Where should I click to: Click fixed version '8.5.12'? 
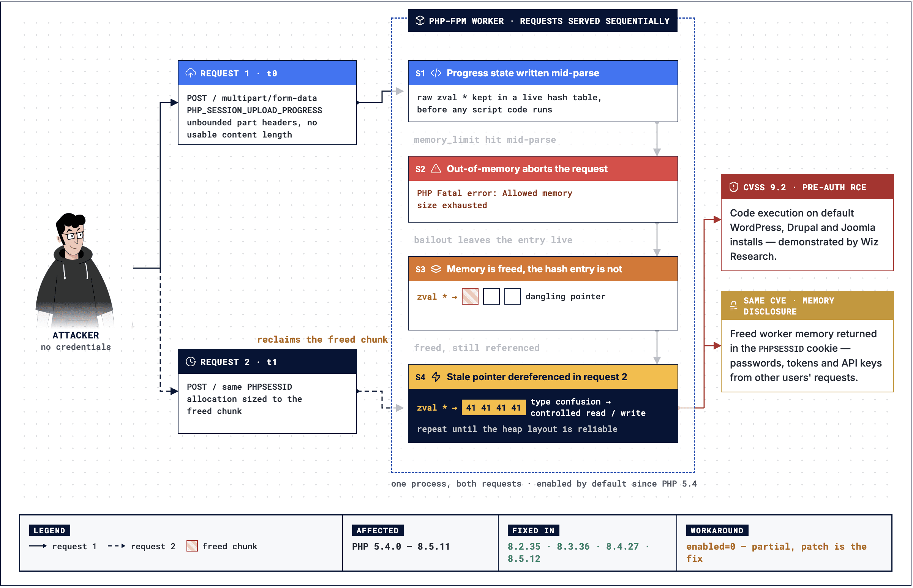[x=524, y=560]
